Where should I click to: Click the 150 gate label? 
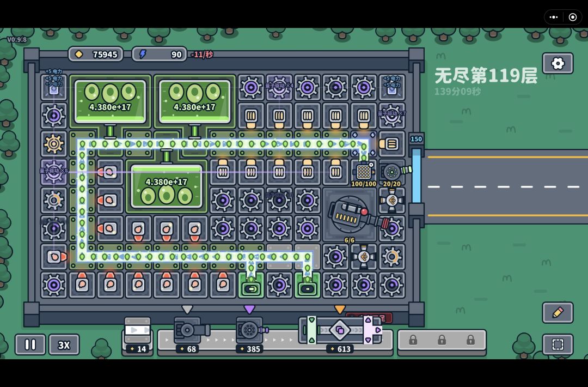coord(416,139)
